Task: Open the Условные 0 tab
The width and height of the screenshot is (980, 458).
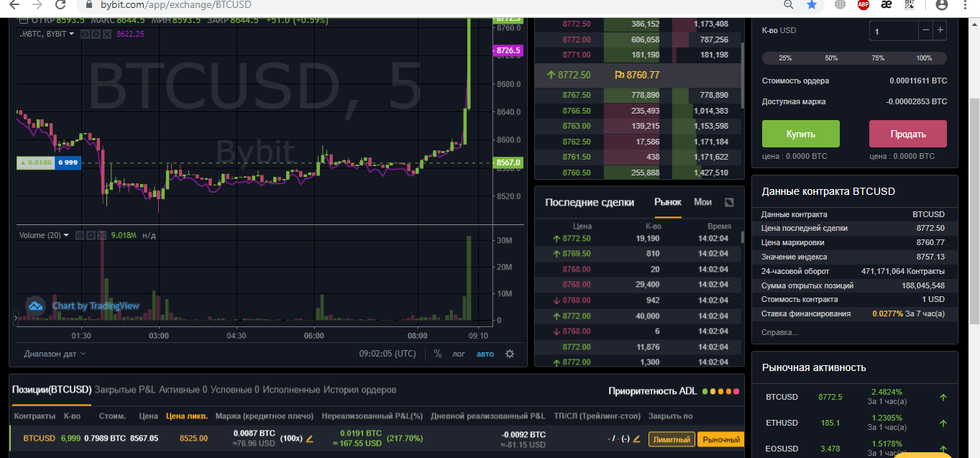Action: (235, 390)
